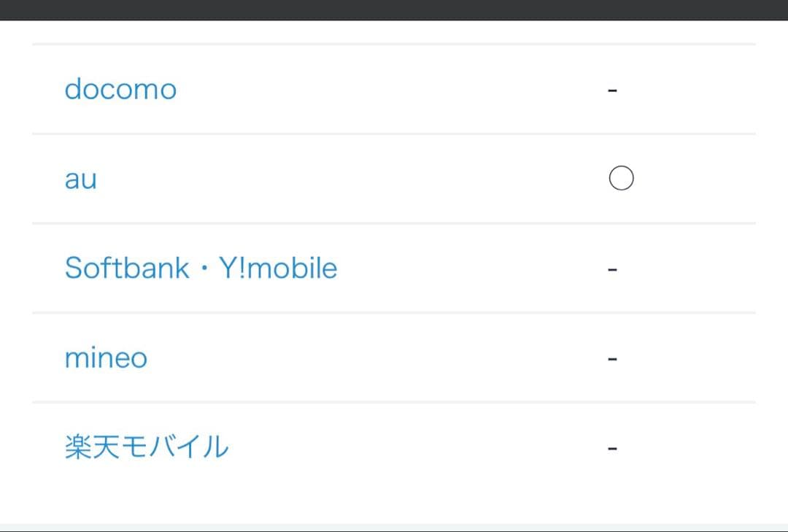The image size is (788, 532).
Task: Click the divider between docomo and au rows
Action: point(394,134)
